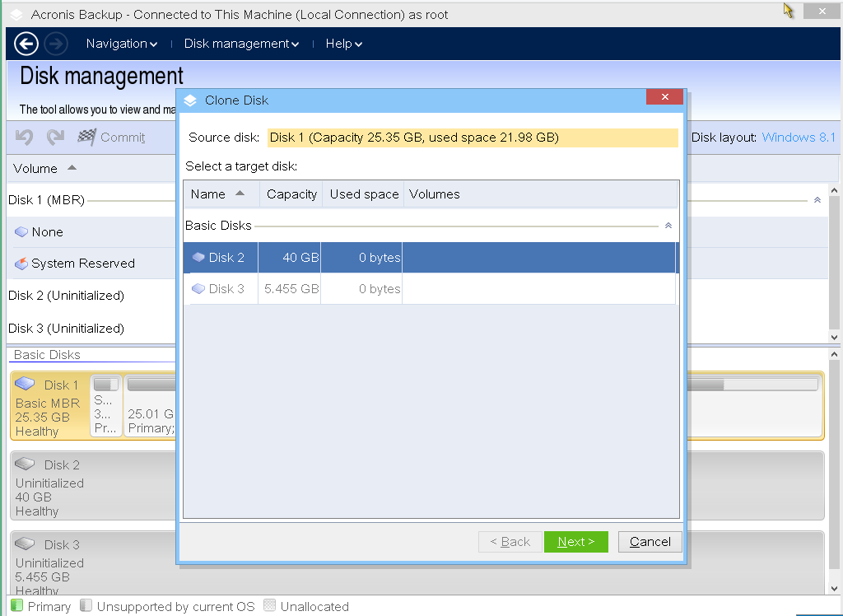Click the undo arrow icon in toolbar
Viewport: 843px width, 616px height.
click(25, 138)
